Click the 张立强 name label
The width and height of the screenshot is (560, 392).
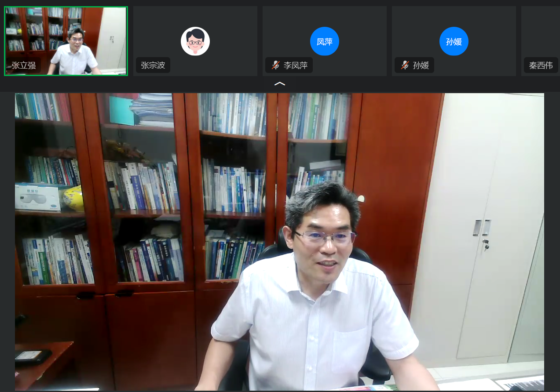pos(24,65)
